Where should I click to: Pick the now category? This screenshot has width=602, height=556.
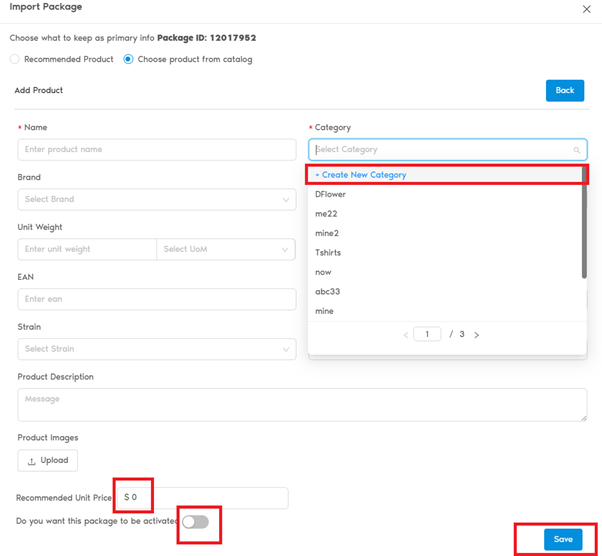[x=445, y=272]
